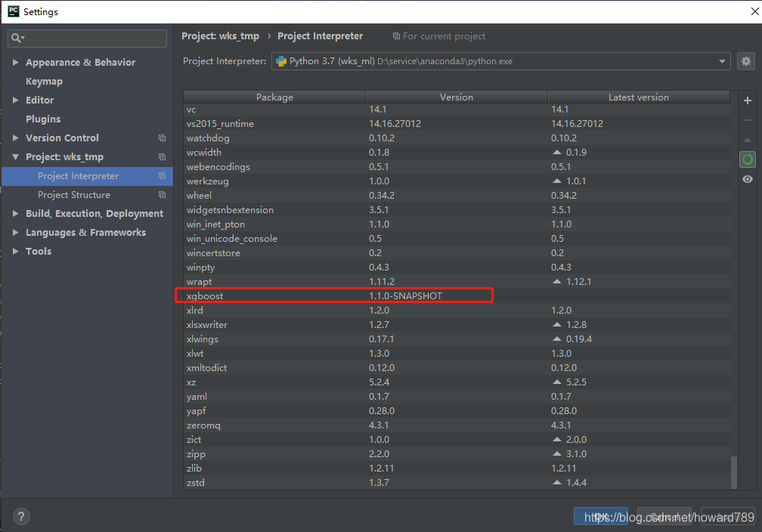Toggle visibility of early release versions with eye icon
Viewport: 762px width, 532px height.
[x=748, y=179]
